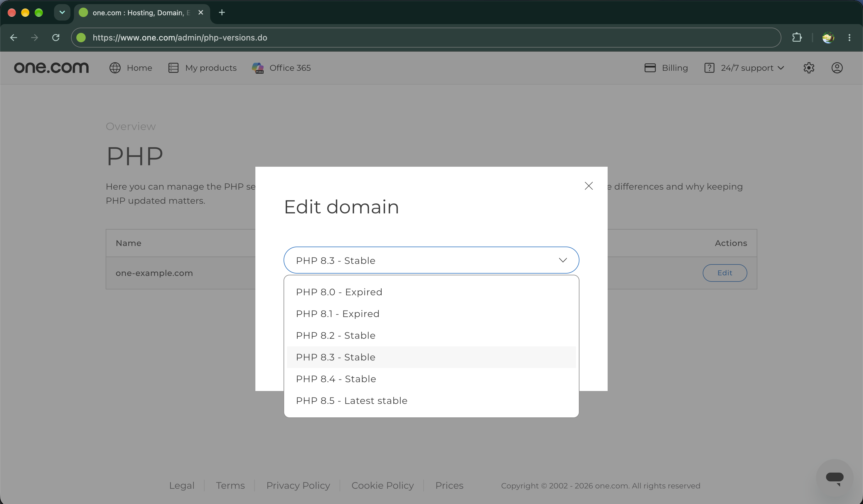Open a new browser tab
Image resolution: width=863 pixels, height=504 pixels.
point(222,12)
